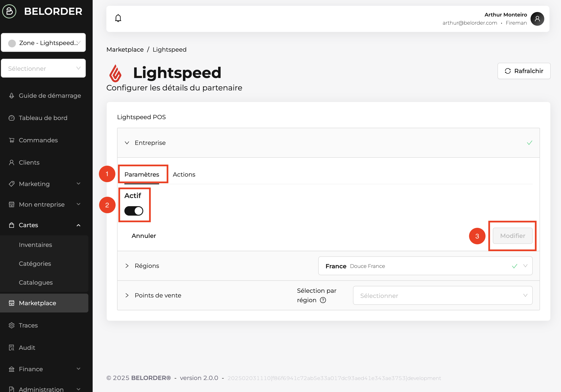The width and height of the screenshot is (561, 392).
Task: Open the Sélection par région dropdown
Action: coord(442,295)
